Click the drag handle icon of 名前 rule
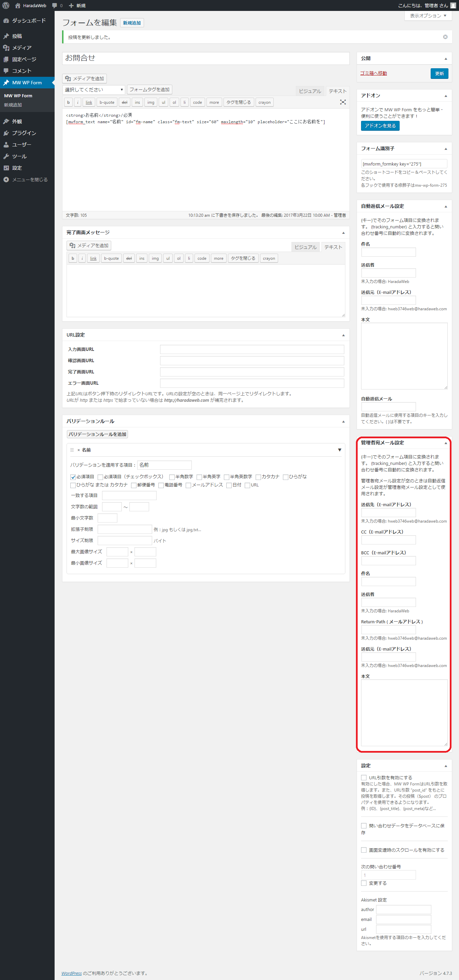 pyautogui.click(x=72, y=450)
